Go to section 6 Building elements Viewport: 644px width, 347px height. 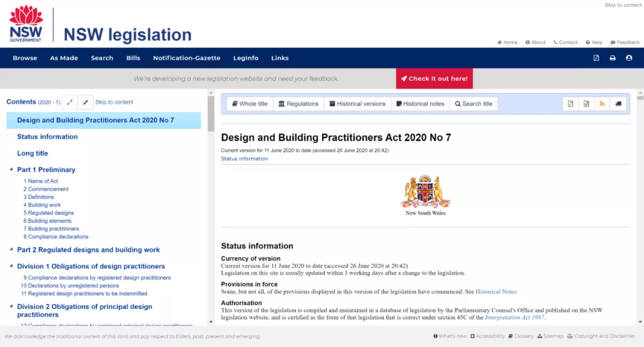tap(47, 221)
